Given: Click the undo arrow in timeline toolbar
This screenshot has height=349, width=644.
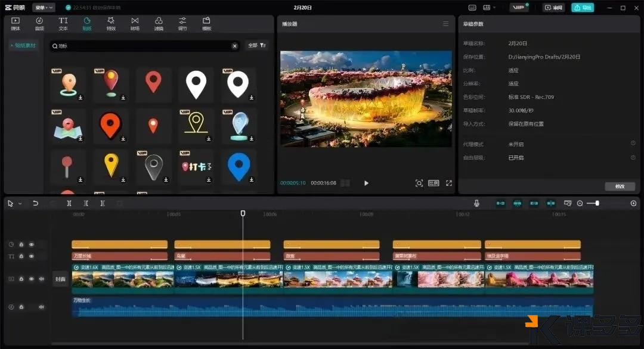Looking at the screenshot, I should click(x=35, y=204).
